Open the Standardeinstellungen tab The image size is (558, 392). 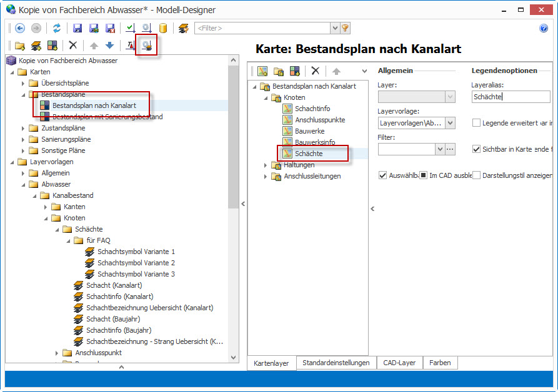click(336, 363)
